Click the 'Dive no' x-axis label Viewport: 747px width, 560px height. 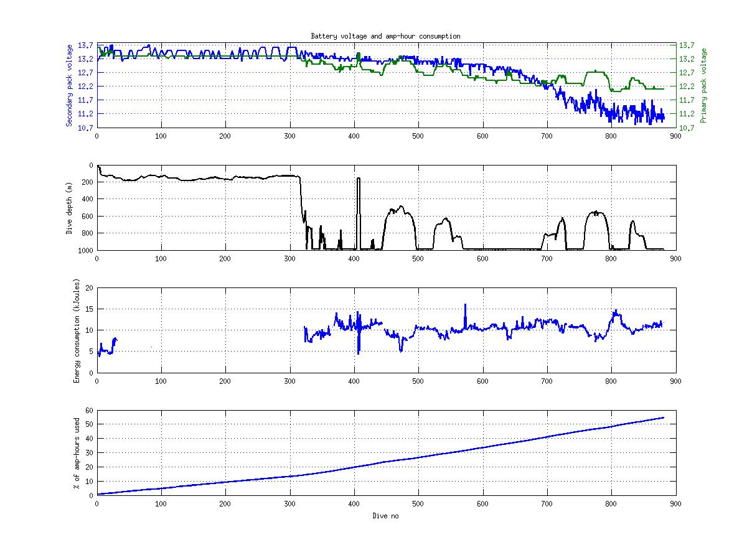[x=386, y=516]
